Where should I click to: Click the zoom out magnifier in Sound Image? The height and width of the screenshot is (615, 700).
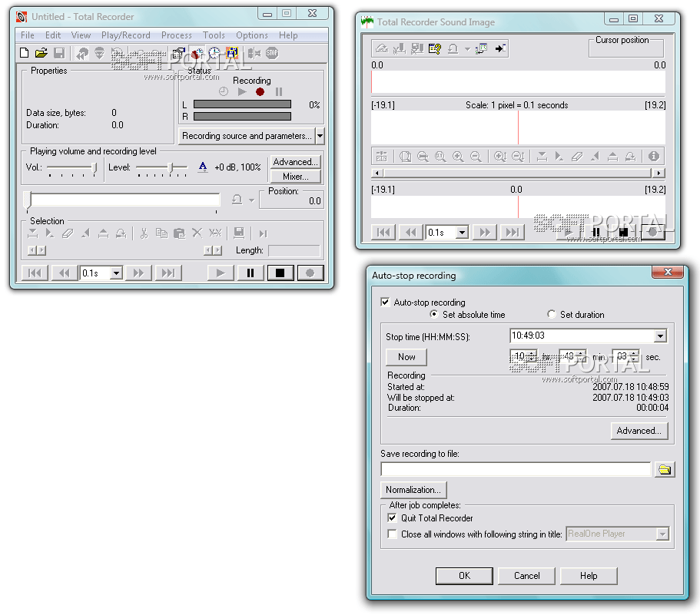(476, 157)
